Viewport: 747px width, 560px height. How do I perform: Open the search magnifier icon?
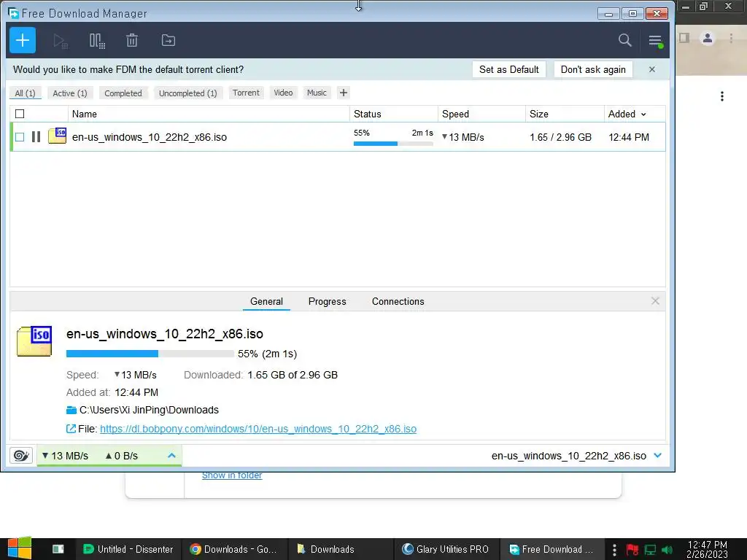[624, 40]
